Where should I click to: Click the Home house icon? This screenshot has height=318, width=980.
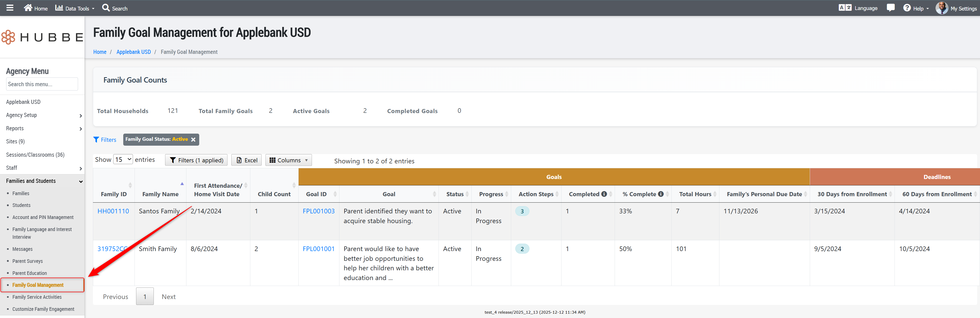click(x=28, y=8)
